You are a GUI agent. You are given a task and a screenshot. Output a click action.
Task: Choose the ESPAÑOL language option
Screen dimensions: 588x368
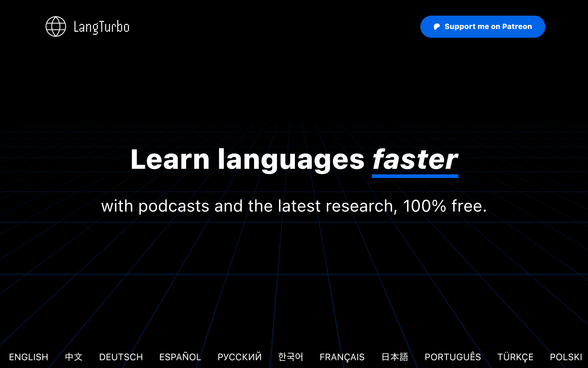pos(180,357)
